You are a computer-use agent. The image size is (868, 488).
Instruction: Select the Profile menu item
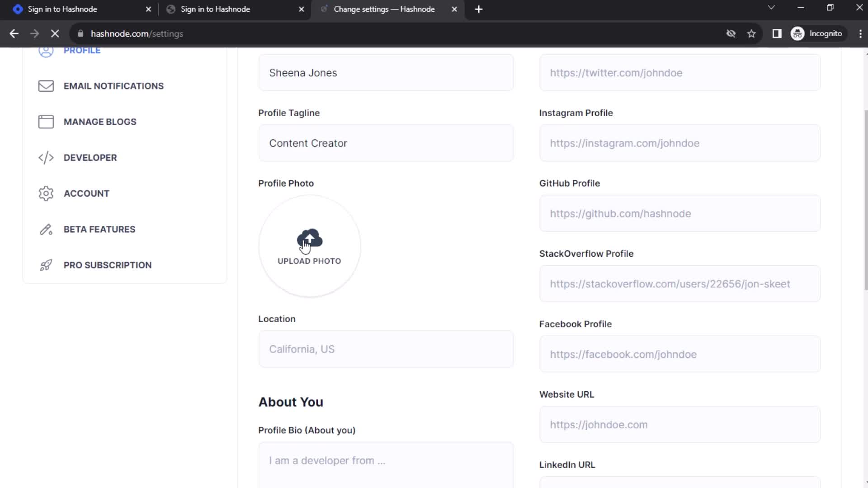(82, 51)
